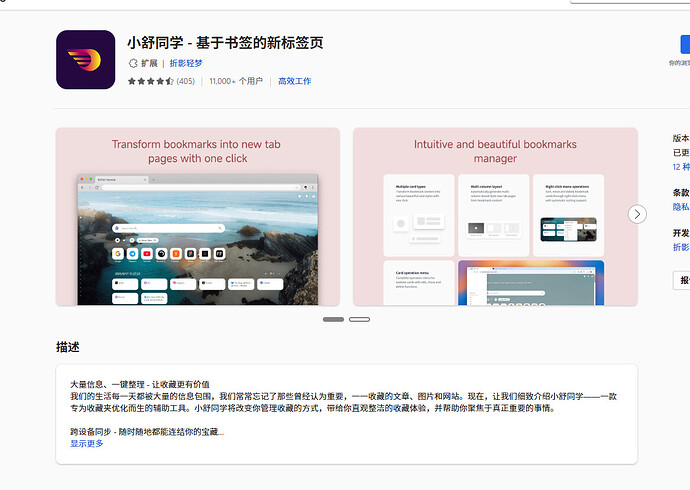This screenshot has height=490, width=690.
Task: Open first screenshot 'Transform bookmarks into new tab'
Action: 198,216
